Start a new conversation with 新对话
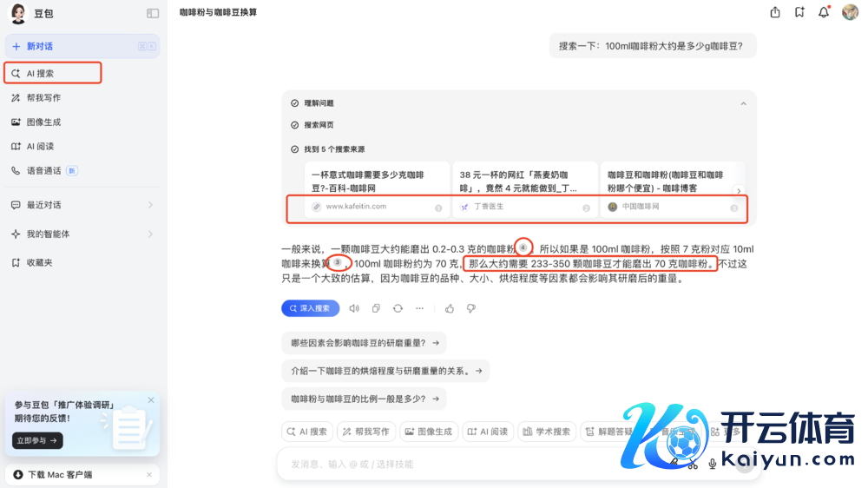The height and width of the screenshot is (488, 868). [82, 46]
